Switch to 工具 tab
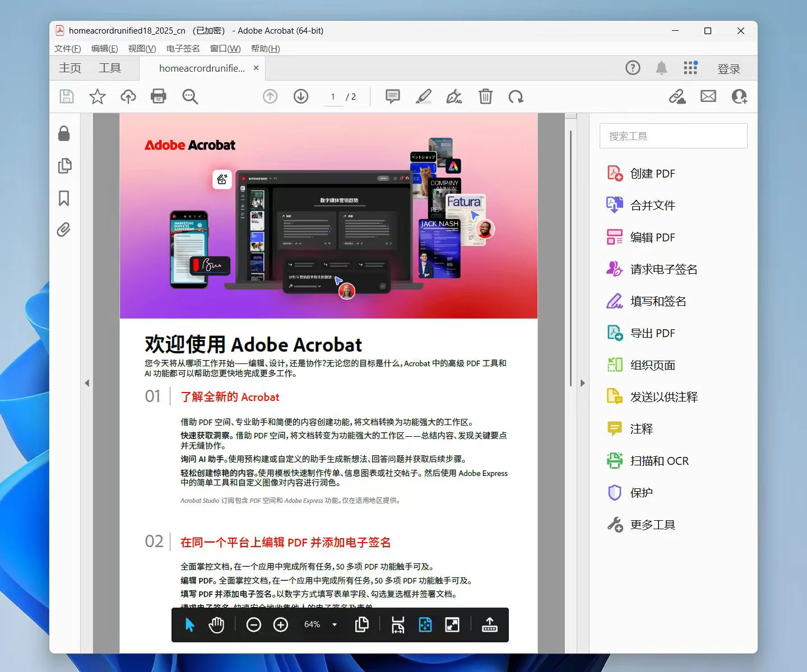The width and height of the screenshot is (807, 672). pos(110,68)
